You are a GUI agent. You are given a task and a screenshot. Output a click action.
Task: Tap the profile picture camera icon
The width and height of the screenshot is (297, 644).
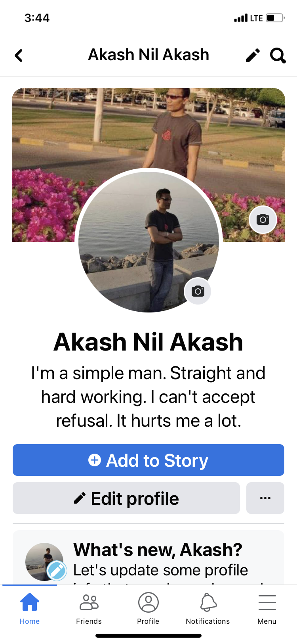tap(198, 291)
